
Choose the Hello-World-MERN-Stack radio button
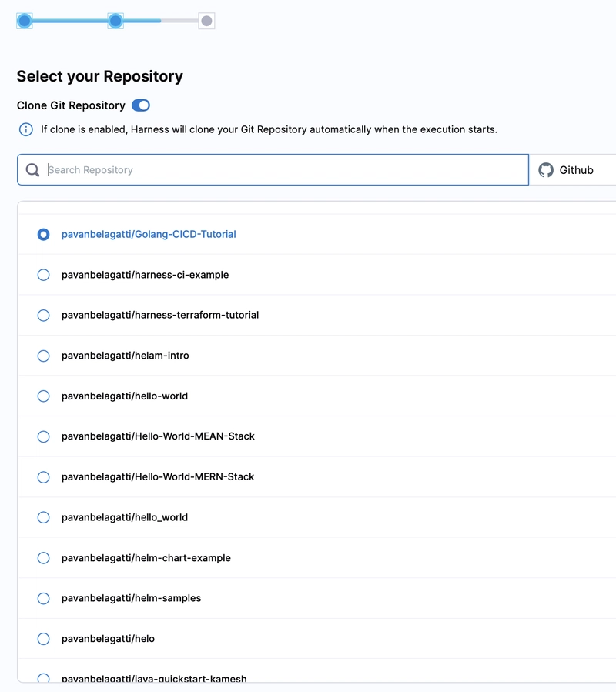click(x=44, y=477)
